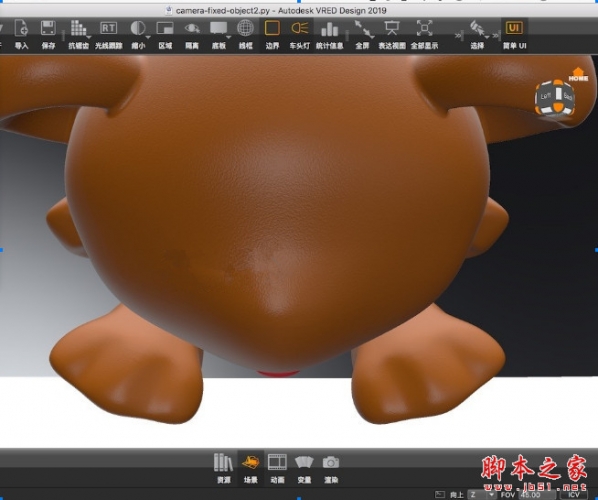Show Statistics (统计信息) bar chart icon
The height and width of the screenshot is (500, 598).
[330, 29]
